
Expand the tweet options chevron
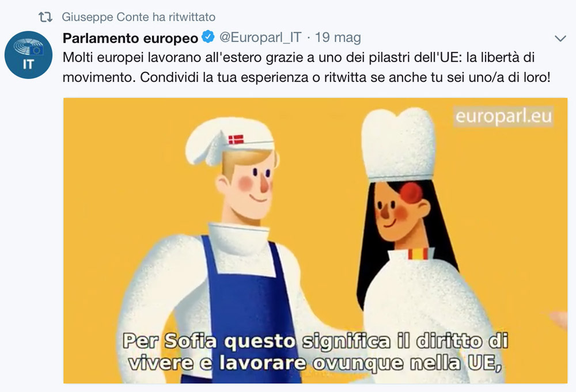click(560, 38)
